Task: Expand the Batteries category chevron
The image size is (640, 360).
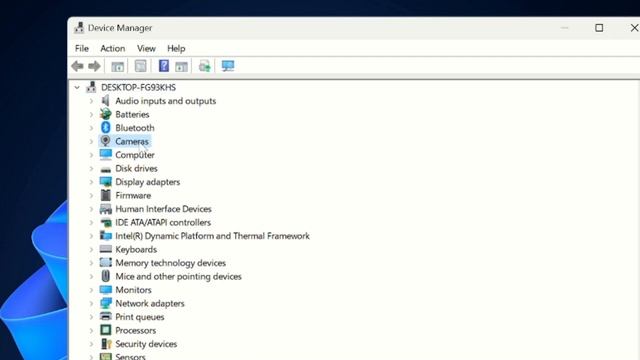Action: (91, 114)
